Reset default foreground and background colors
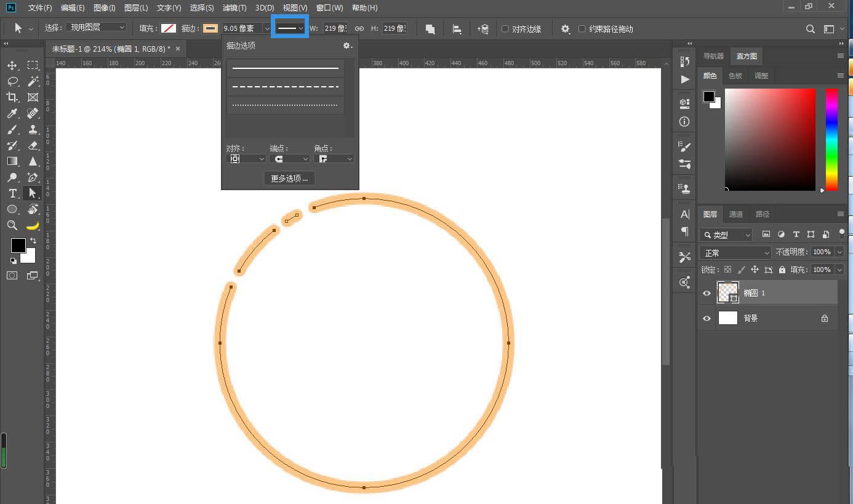Image resolution: width=853 pixels, height=504 pixels. pos(14,260)
